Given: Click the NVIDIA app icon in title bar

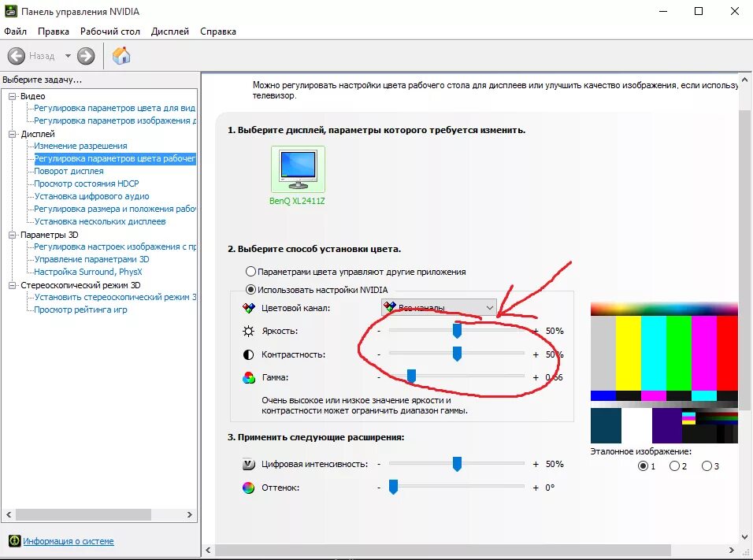Looking at the screenshot, I should (10, 11).
